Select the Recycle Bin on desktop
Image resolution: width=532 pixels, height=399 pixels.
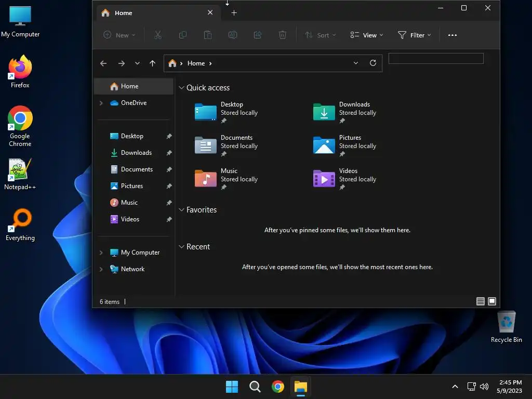(506, 327)
